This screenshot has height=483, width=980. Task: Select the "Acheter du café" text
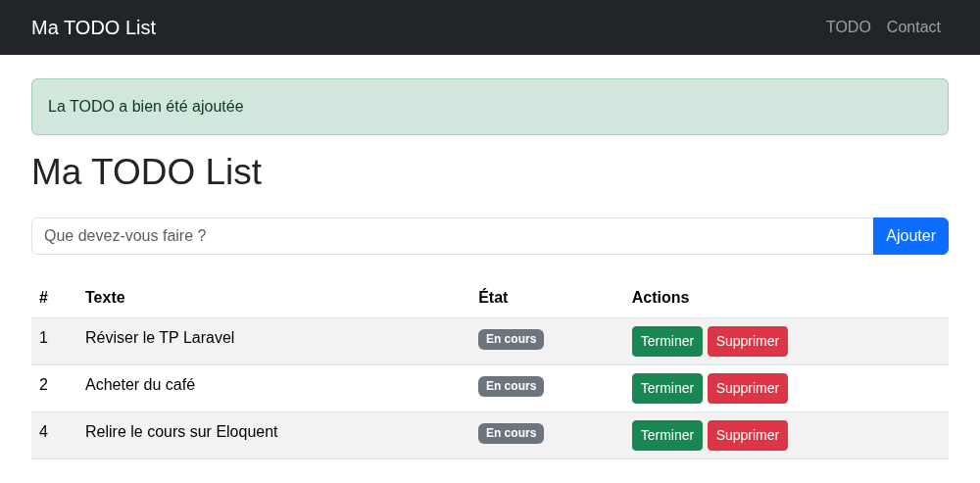pyautogui.click(x=140, y=385)
